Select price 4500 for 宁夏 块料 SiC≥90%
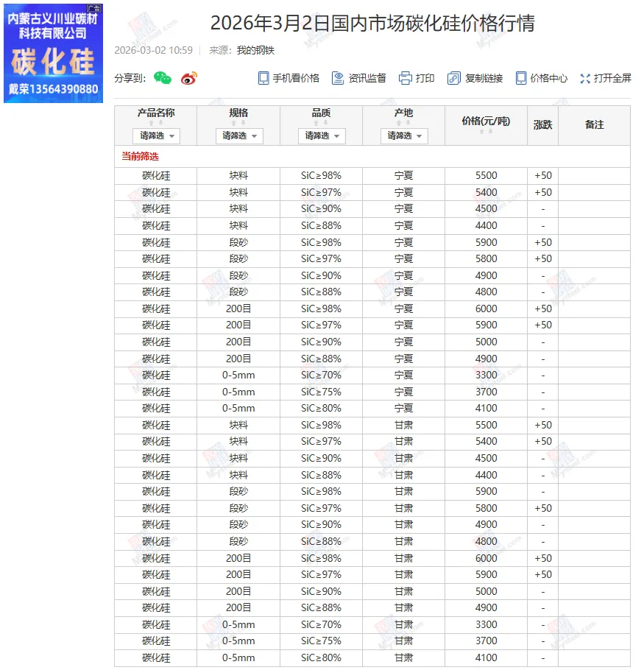This screenshot has width=644, height=670. tap(486, 209)
